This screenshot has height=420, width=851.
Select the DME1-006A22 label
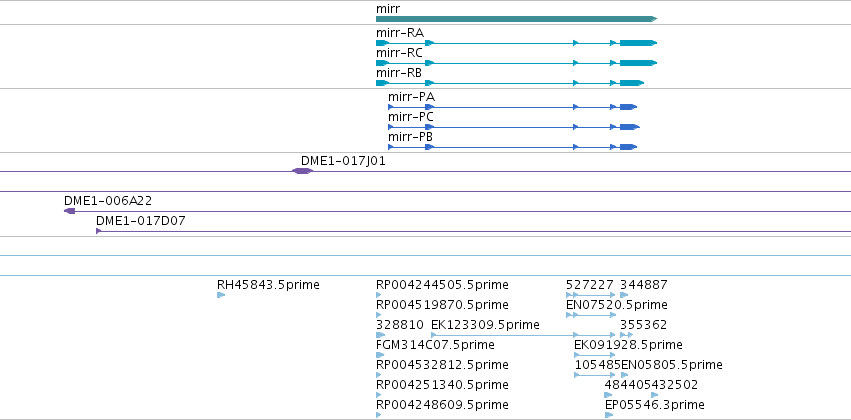click(108, 201)
